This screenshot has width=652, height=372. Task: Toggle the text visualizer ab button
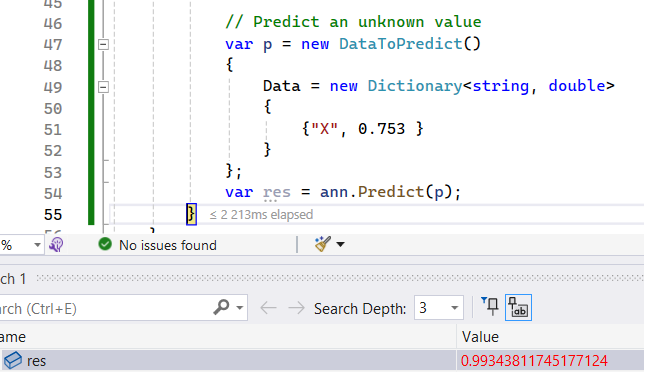[518, 308]
